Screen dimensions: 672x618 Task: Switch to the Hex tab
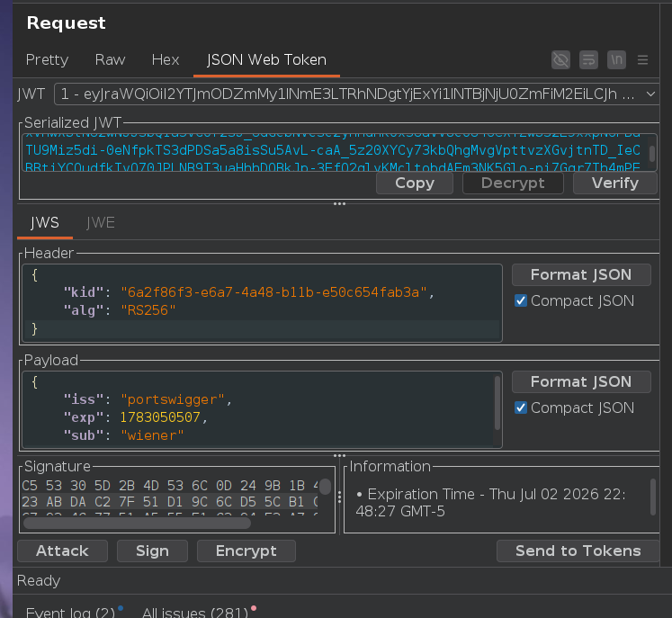(x=166, y=59)
